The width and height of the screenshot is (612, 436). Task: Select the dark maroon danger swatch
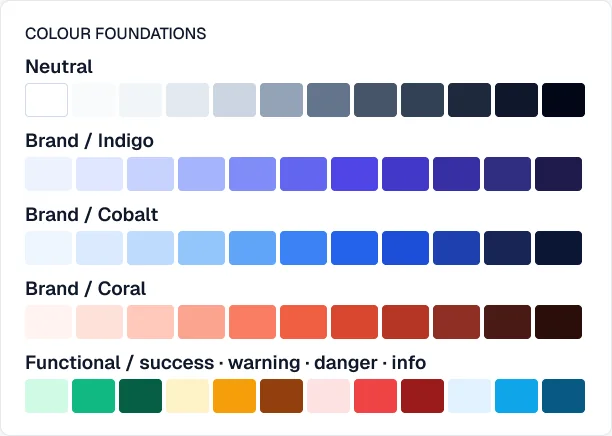point(423,396)
